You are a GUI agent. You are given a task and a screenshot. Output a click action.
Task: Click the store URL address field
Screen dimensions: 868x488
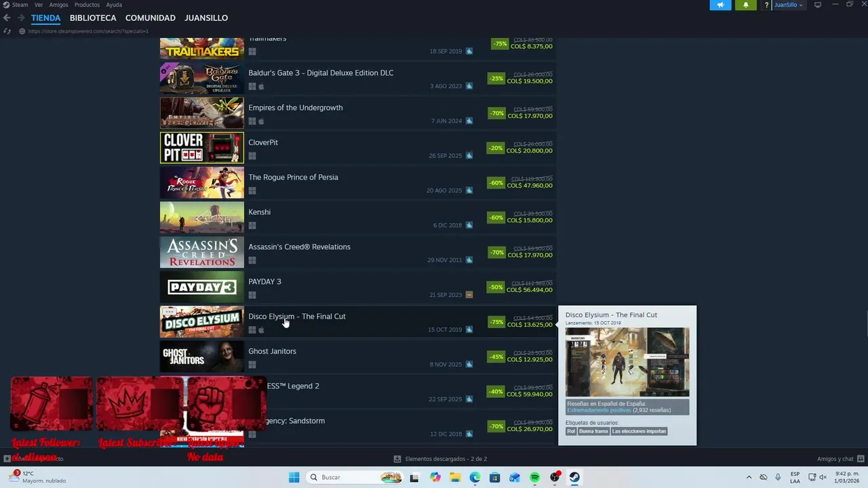click(88, 31)
